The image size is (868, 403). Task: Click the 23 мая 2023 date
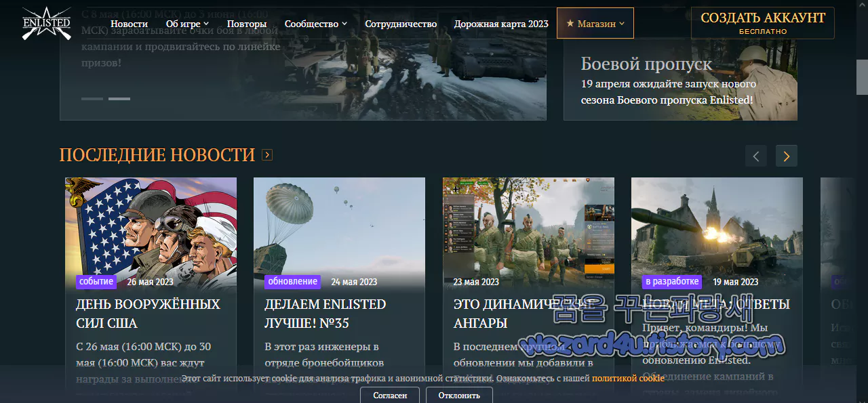coord(476,282)
